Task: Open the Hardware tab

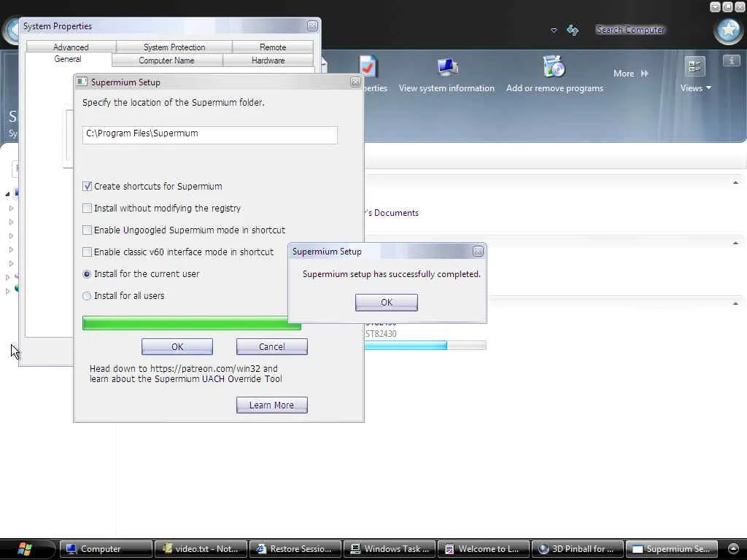Action: pyautogui.click(x=268, y=61)
